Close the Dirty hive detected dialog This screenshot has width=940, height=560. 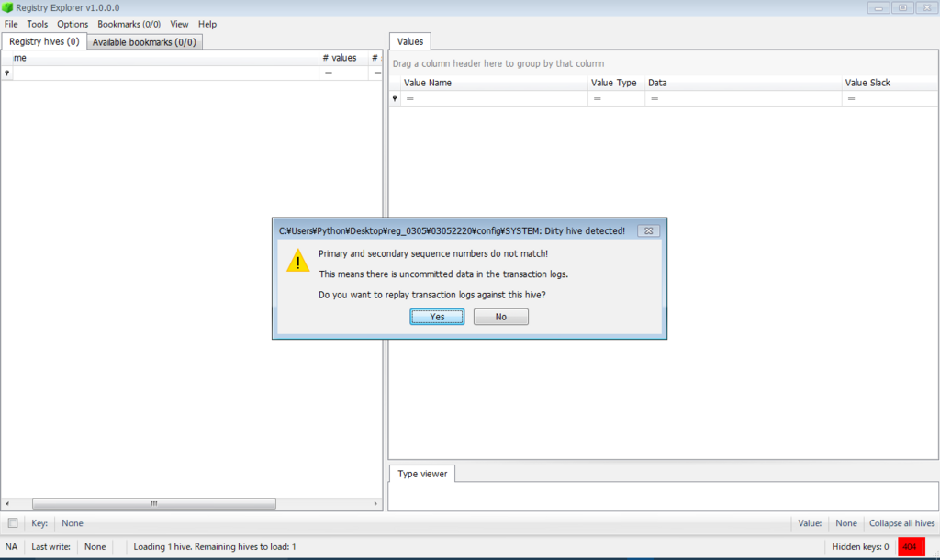(648, 230)
